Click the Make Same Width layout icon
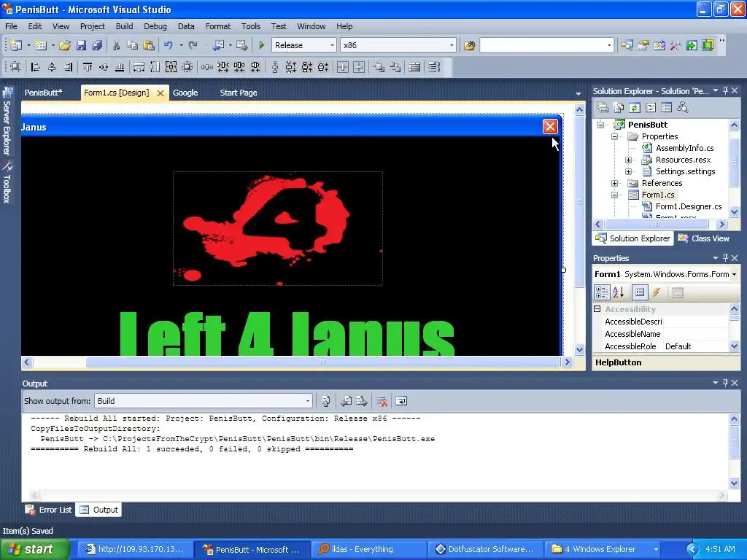Image resolution: width=747 pixels, height=560 pixels. pos(139,67)
